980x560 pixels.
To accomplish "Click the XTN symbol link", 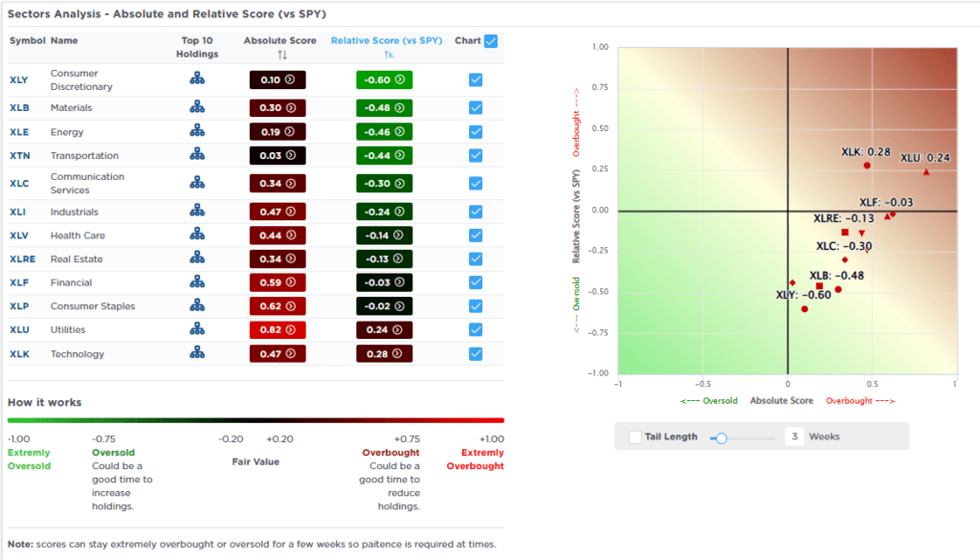I will tap(20, 156).
